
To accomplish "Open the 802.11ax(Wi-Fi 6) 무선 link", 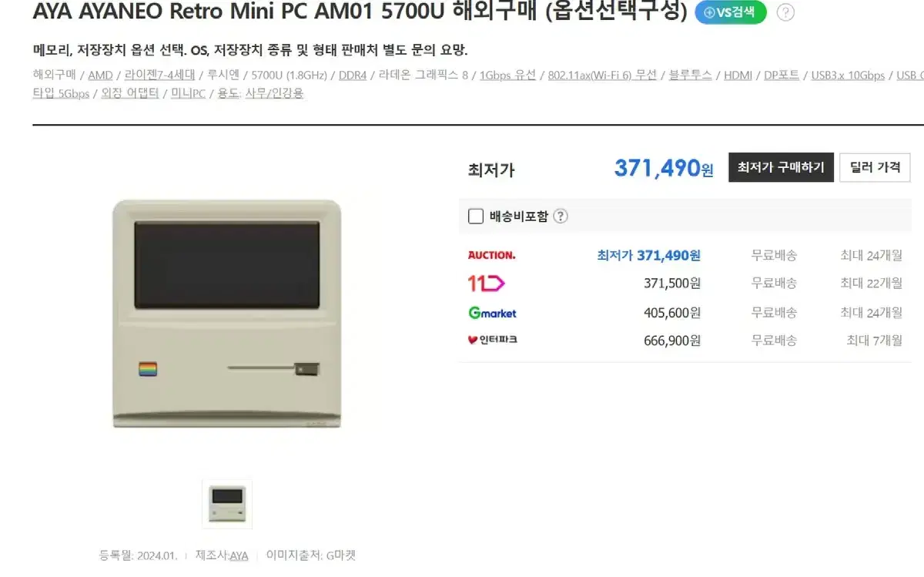I will click(602, 75).
